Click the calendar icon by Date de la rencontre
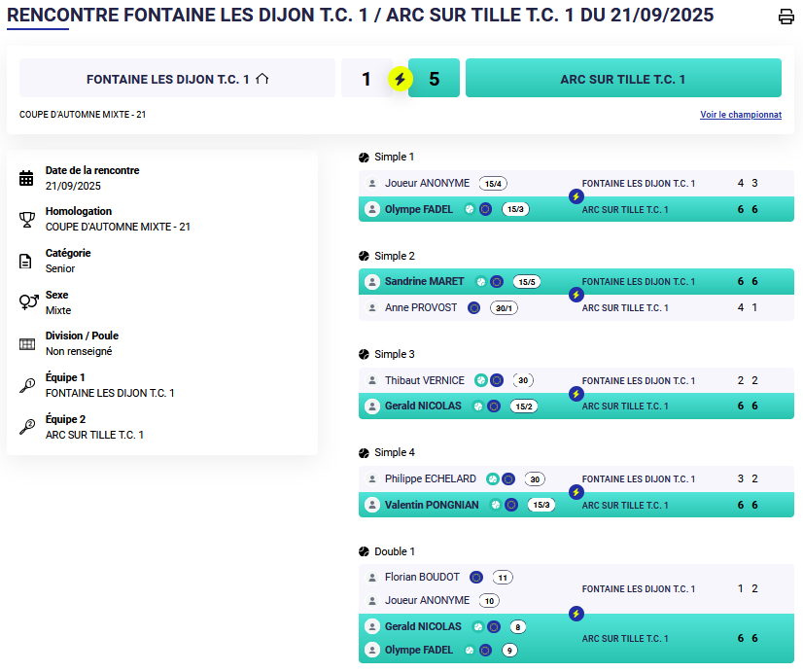The width and height of the screenshot is (803, 672). 26,178
